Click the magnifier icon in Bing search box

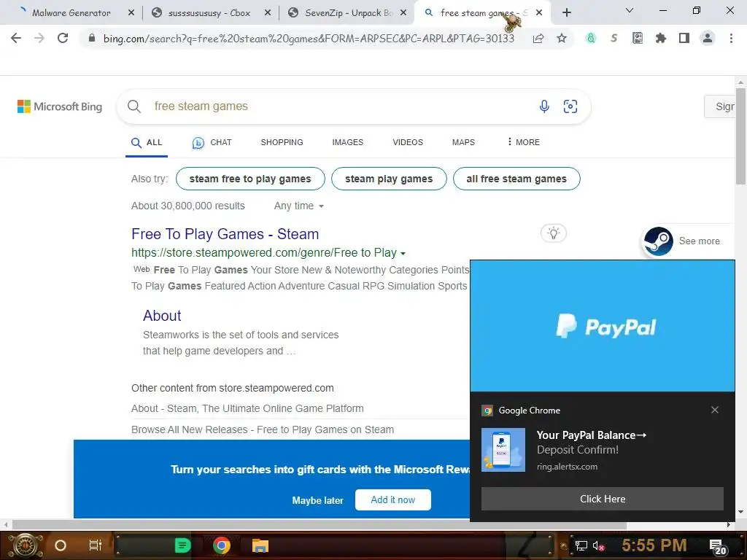coord(134,106)
